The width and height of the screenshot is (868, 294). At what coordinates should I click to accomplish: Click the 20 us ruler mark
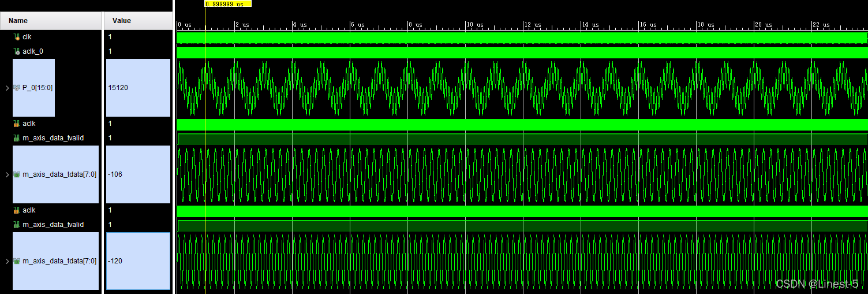[x=764, y=25]
